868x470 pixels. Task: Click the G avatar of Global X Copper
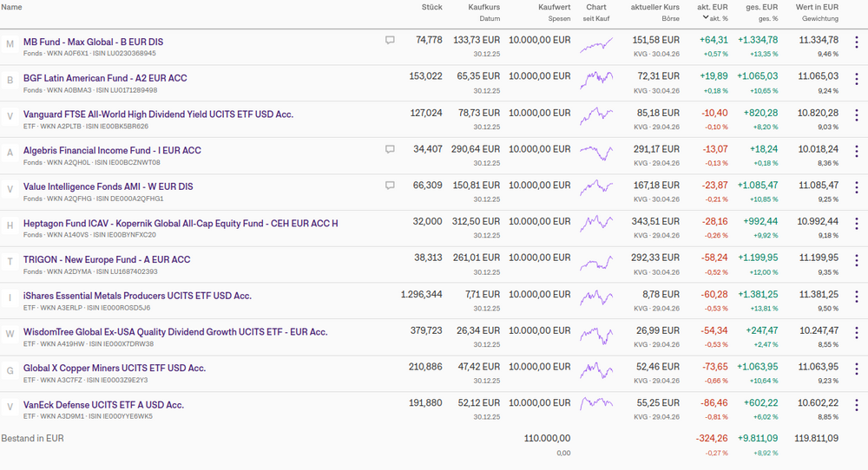(x=10, y=371)
